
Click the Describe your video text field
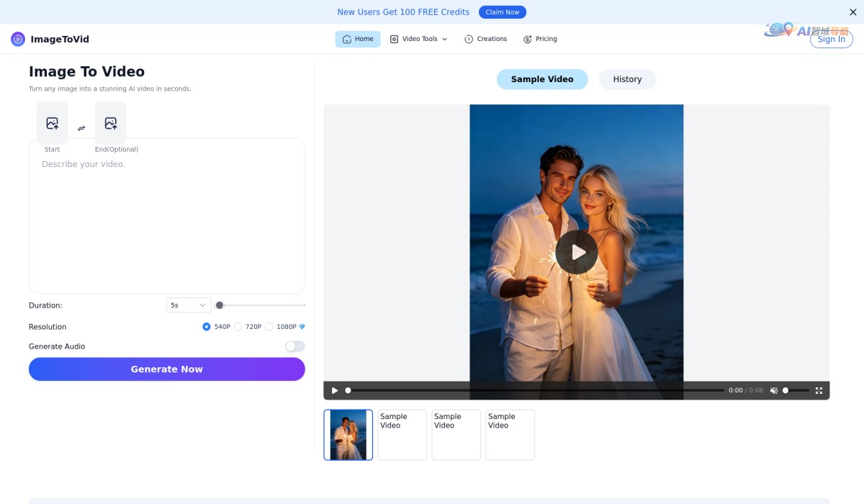pos(167,216)
